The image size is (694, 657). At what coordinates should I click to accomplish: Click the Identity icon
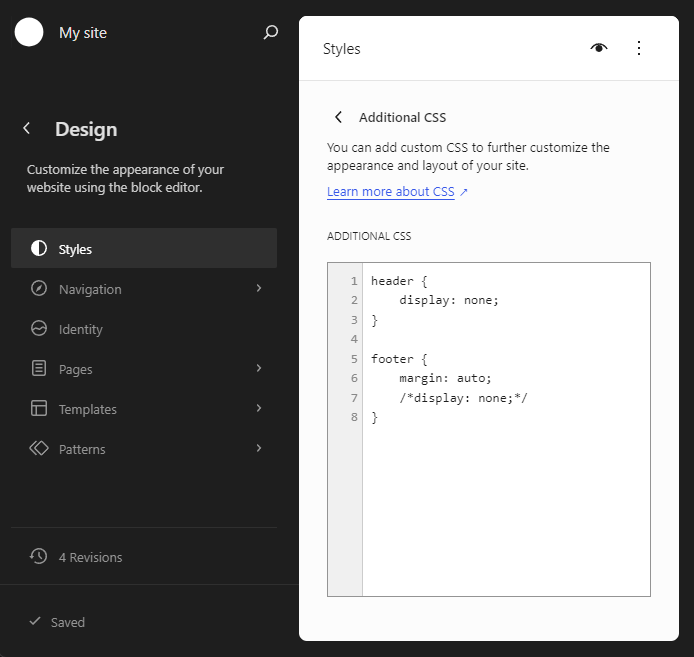pyautogui.click(x=39, y=328)
